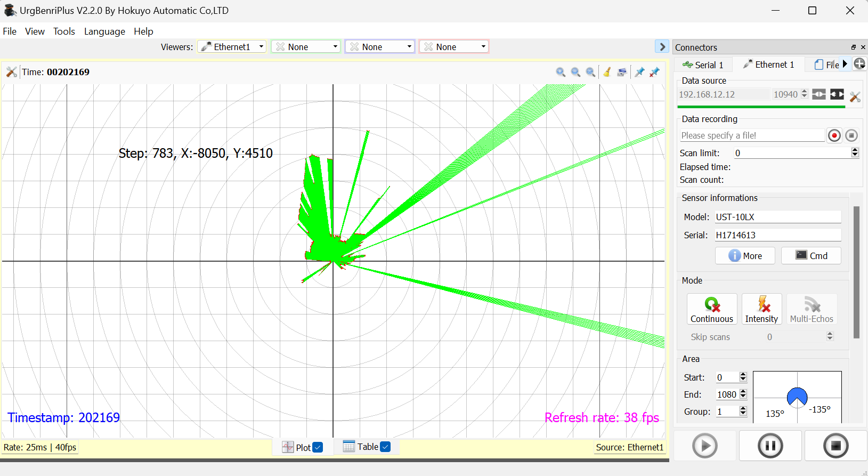Viewport: 868px width, 476px height.
Task: Toggle the Plot view checkbox
Action: [318, 448]
